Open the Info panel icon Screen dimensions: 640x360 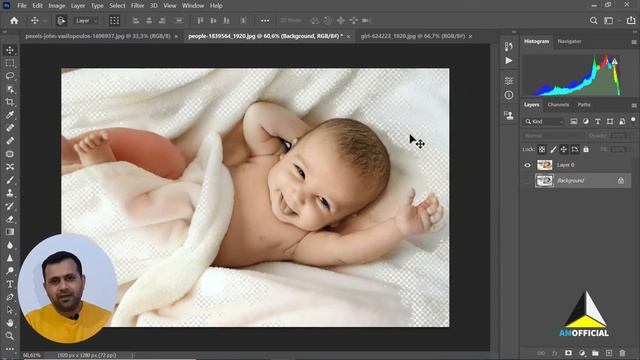(x=509, y=95)
